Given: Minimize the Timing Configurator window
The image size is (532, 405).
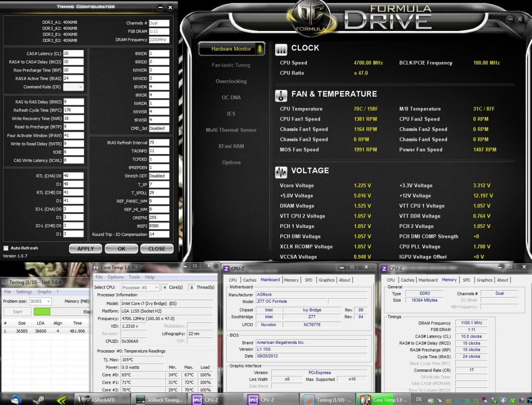Looking at the screenshot, I should pyautogui.click(x=161, y=7).
